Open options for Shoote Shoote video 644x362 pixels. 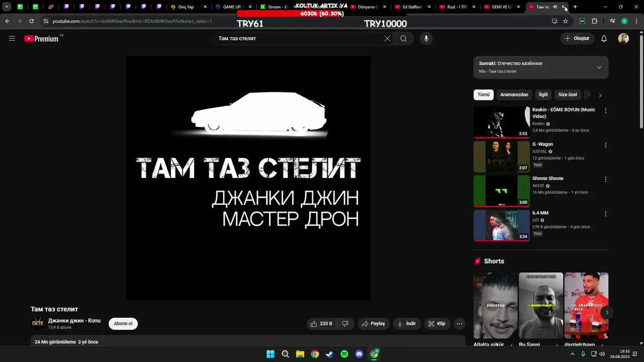point(606,179)
